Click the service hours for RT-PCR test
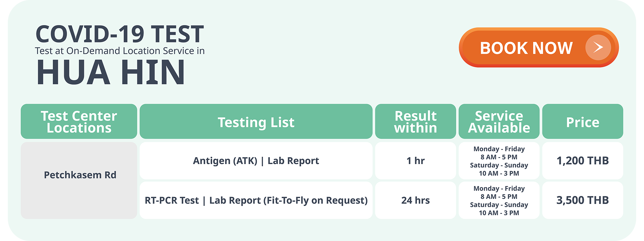Screen dimensions: 644x241 [x=499, y=200]
